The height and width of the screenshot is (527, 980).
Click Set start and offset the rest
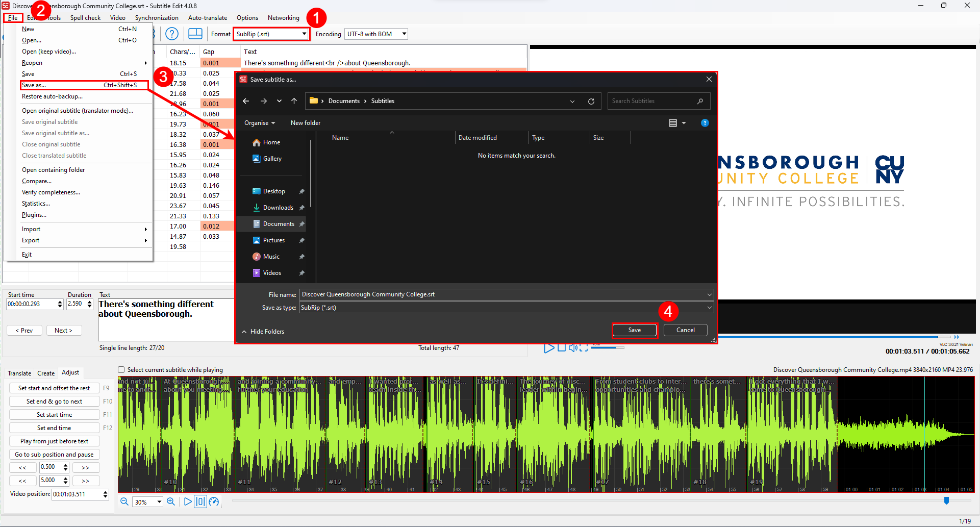pos(54,388)
